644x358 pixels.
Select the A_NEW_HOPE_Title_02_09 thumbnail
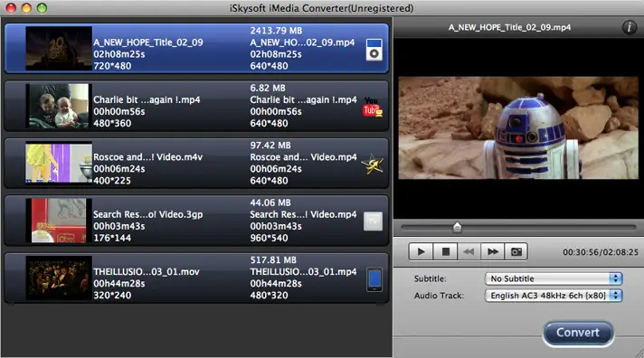point(59,49)
